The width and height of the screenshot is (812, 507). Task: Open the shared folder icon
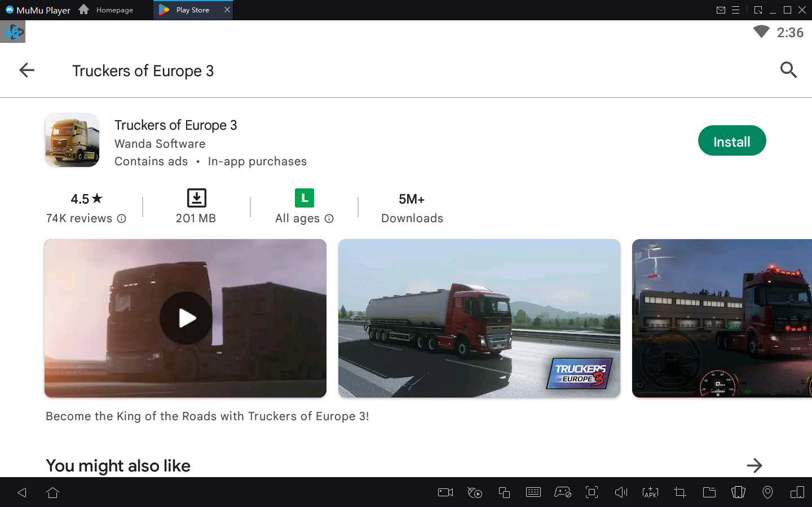709,492
